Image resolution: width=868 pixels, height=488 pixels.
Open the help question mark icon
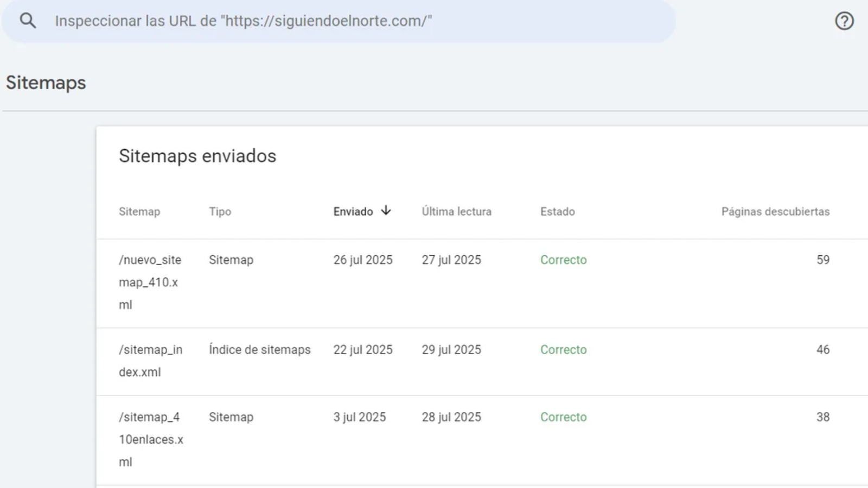click(x=844, y=21)
